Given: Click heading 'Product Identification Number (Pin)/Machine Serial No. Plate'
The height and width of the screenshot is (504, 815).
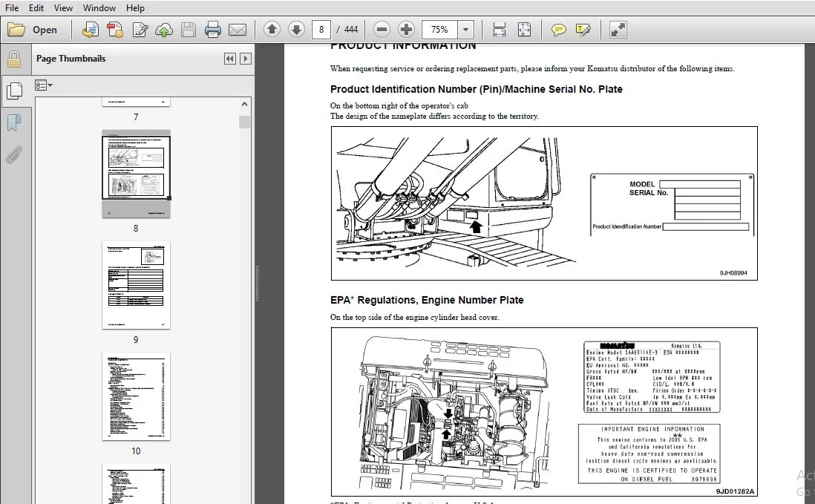Looking at the screenshot, I should coord(476,89).
